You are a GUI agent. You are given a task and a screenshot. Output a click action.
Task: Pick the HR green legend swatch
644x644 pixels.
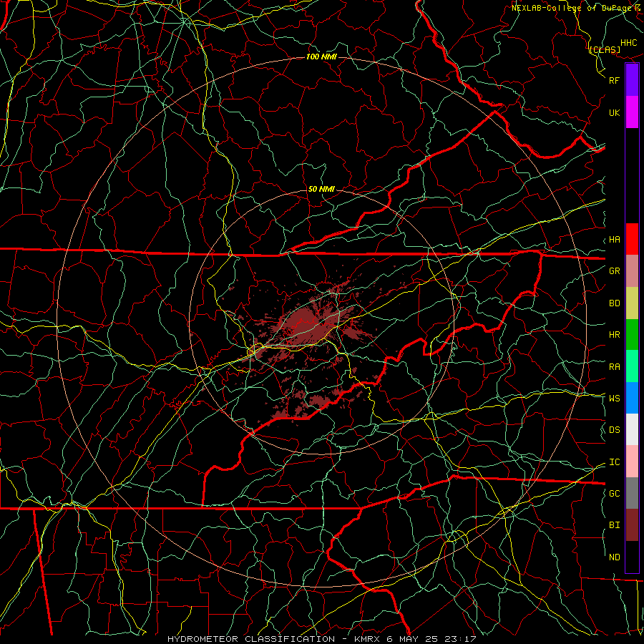point(632,334)
